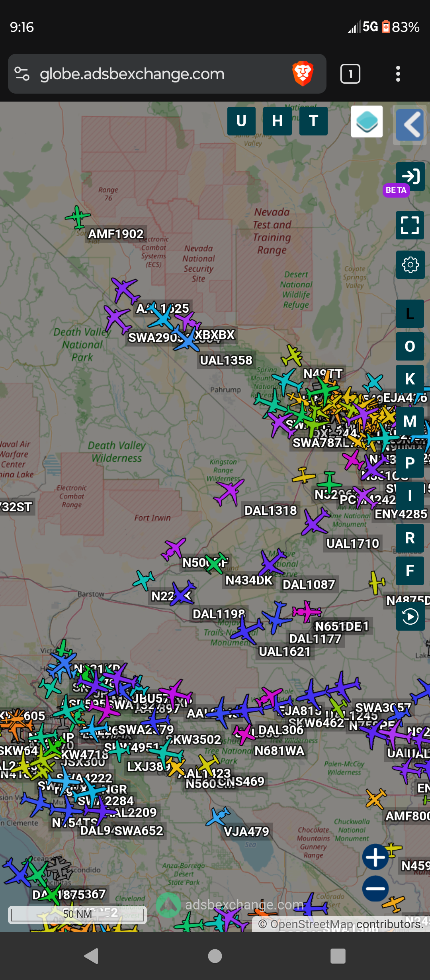Click the yellow plane above N49TT
This screenshot has width=430, height=980.
(293, 356)
